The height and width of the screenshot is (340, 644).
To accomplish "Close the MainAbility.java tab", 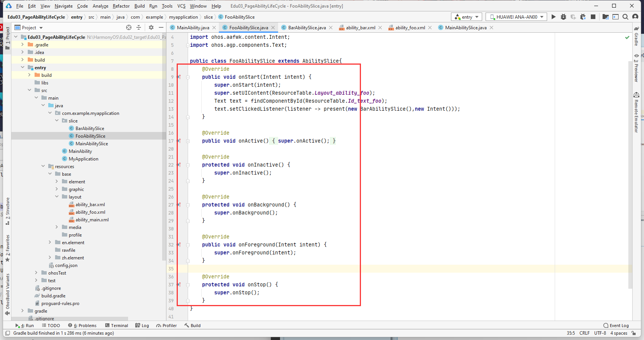I will point(214,28).
